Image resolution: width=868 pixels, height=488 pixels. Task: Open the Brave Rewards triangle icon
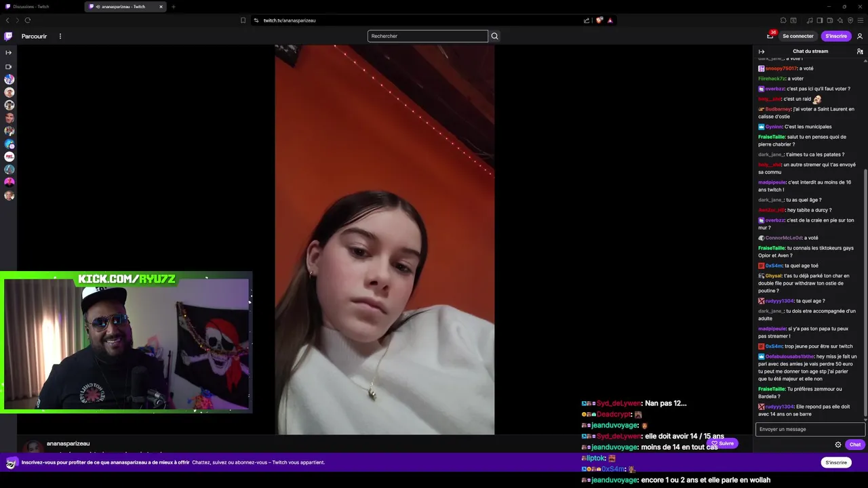coord(610,20)
